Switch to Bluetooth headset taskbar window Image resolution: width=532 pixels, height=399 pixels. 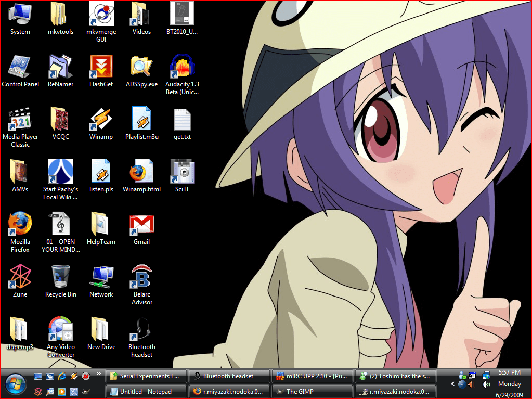229,376
